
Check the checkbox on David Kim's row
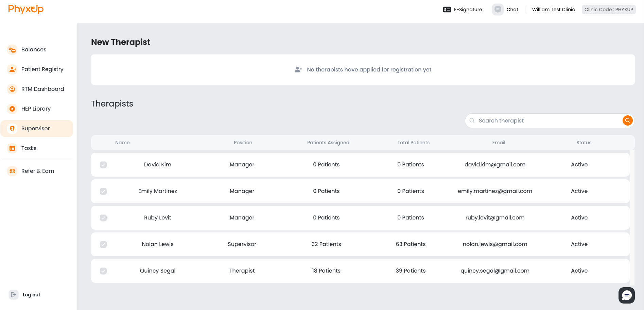[x=103, y=164]
